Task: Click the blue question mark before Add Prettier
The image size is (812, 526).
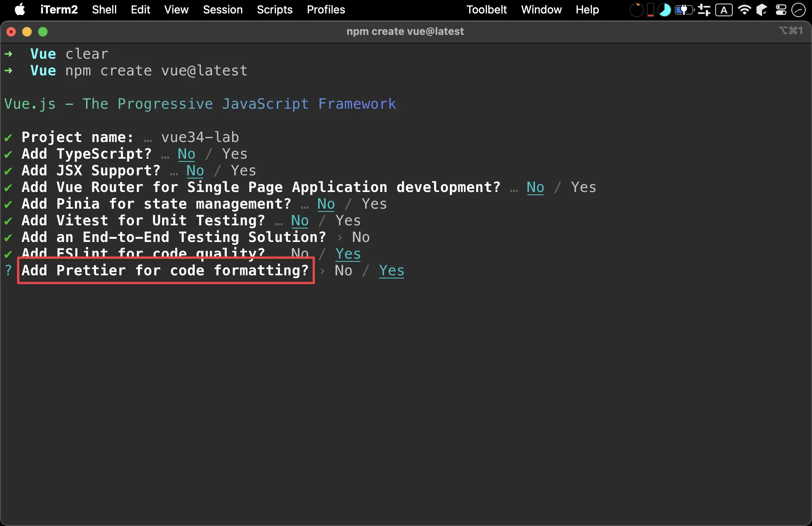Action: [8, 271]
